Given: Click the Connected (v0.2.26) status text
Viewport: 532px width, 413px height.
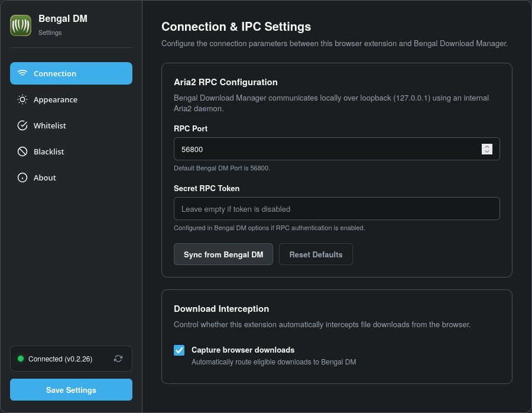Looking at the screenshot, I should [60, 359].
